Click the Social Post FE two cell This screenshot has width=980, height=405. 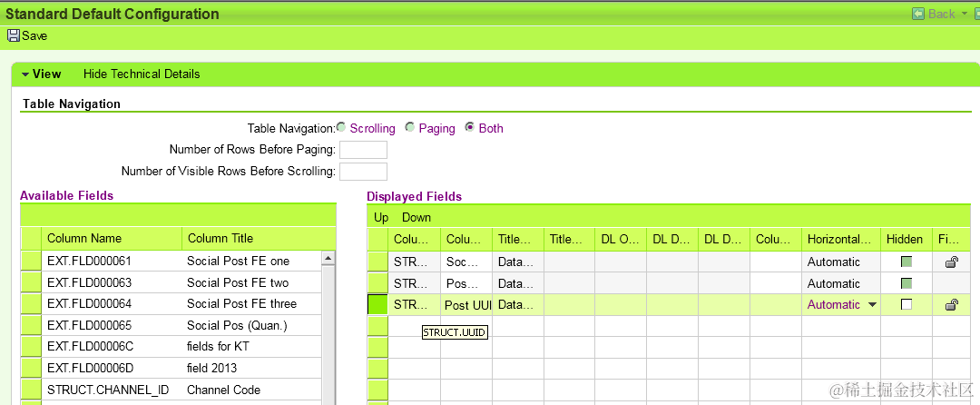point(252,282)
